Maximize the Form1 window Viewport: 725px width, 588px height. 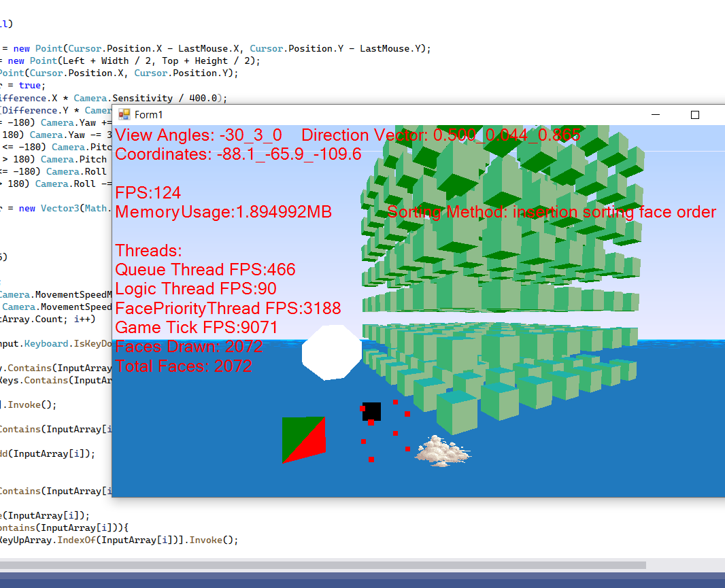pyautogui.click(x=694, y=115)
